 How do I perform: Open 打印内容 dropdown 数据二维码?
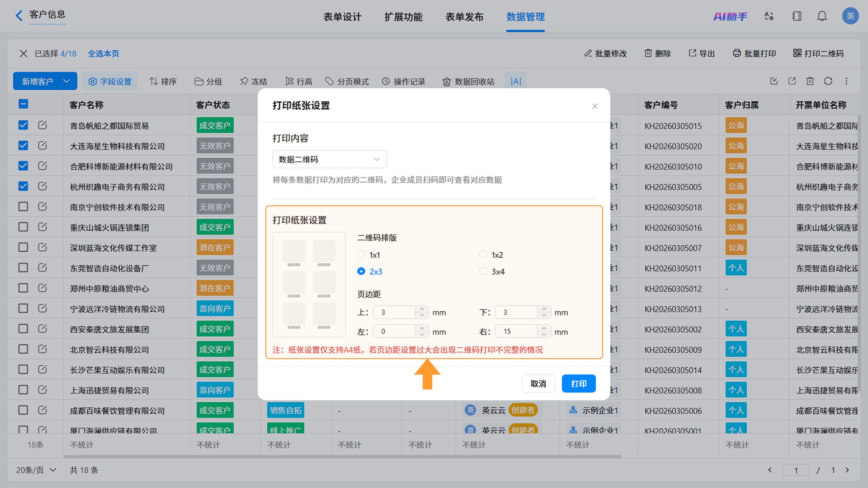(x=330, y=159)
